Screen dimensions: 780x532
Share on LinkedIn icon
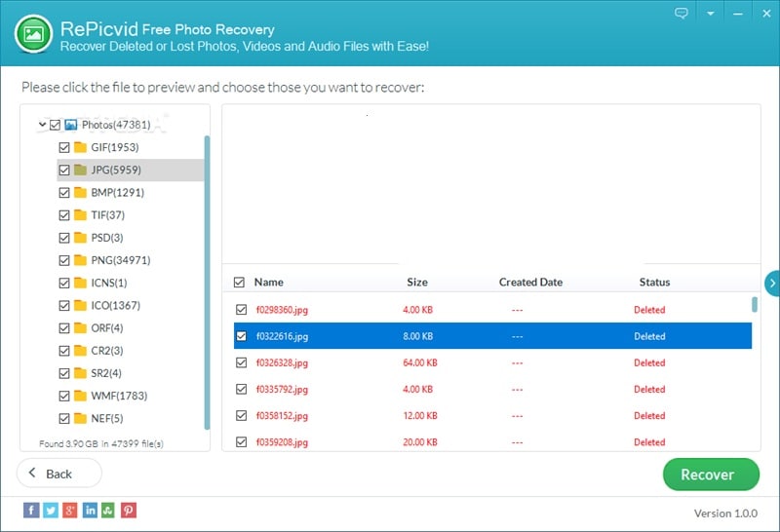pos(90,511)
